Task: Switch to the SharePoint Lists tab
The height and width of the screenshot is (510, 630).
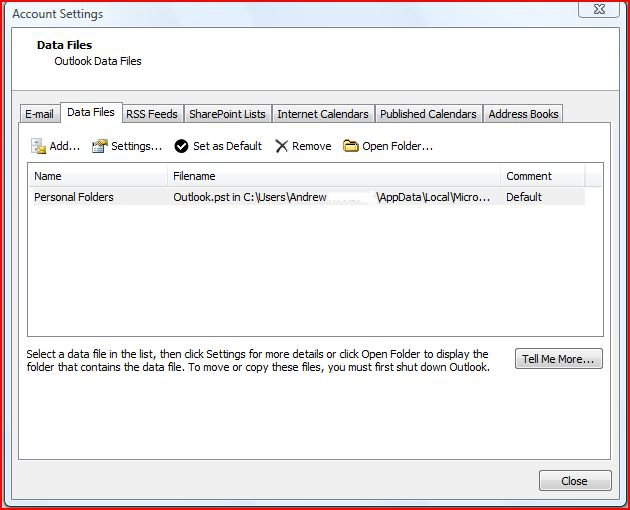Action: coord(227,114)
